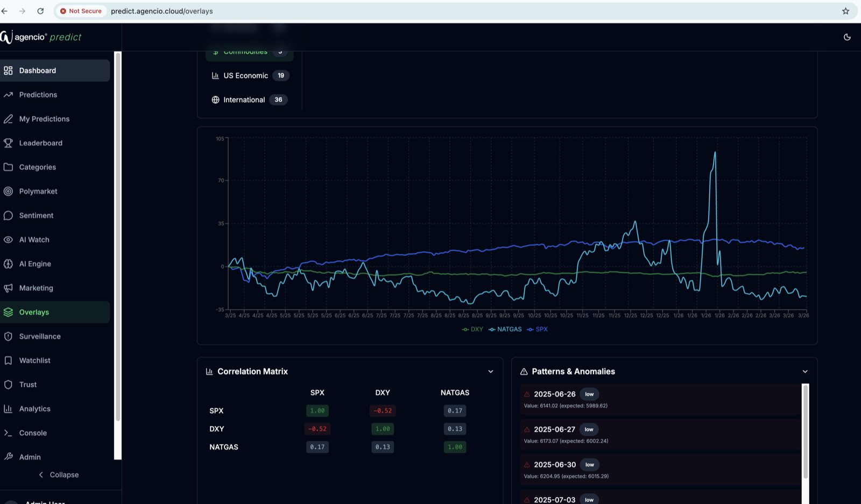The width and height of the screenshot is (861, 504).
Task: Bookmark this page with the star icon
Action: click(x=845, y=11)
